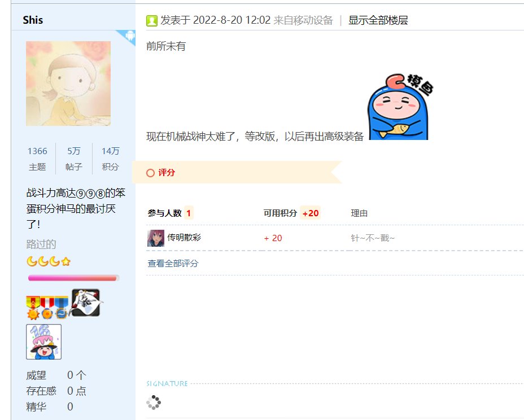The width and height of the screenshot is (524, 420).
Task: Click the Android mobile device badge icon
Action: click(x=129, y=36)
